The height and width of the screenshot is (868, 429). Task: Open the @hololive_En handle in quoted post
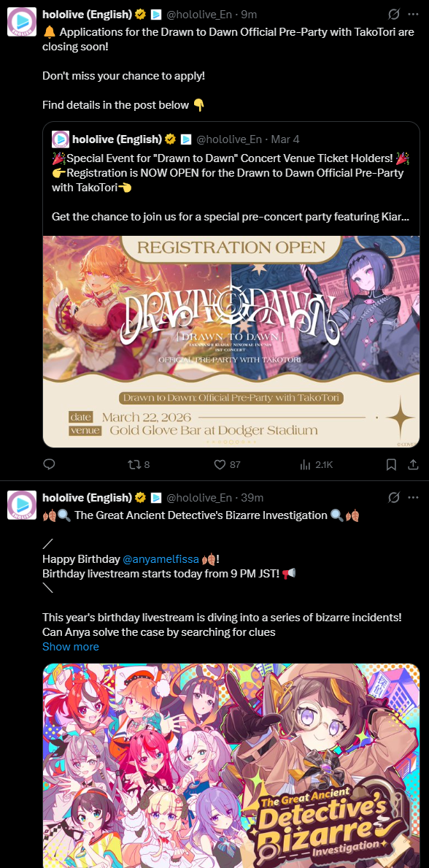(229, 139)
